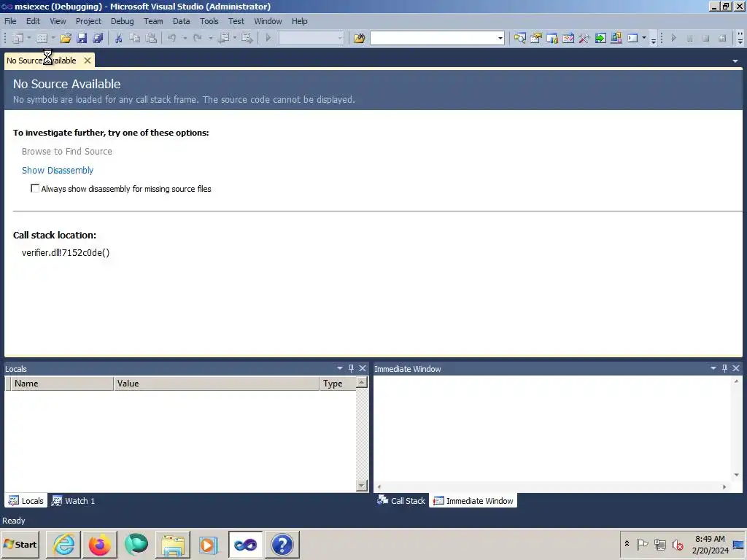747x560 pixels.
Task: Click the Value column header in Locals
Action: [216, 384]
